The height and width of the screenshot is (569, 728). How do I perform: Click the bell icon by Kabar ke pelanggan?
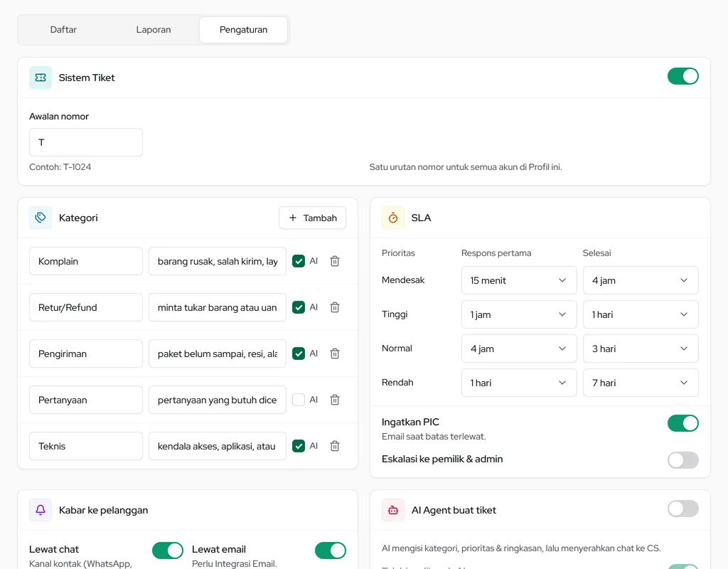41,510
